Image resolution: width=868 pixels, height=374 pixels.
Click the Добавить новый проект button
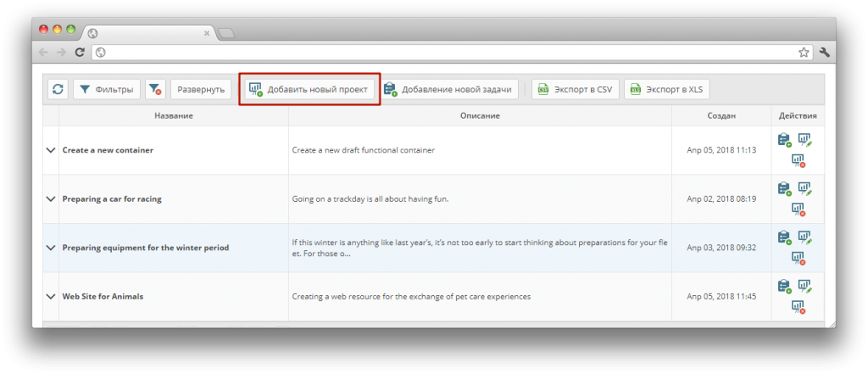click(309, 89)
